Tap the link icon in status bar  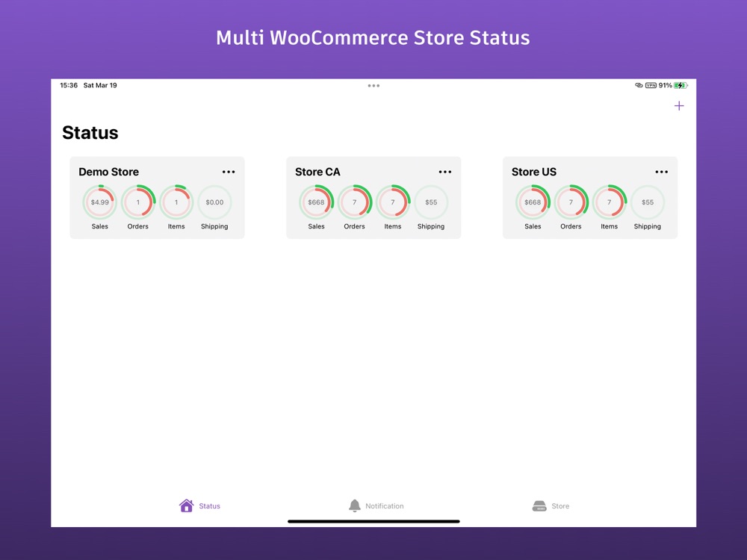pos(639,85)
